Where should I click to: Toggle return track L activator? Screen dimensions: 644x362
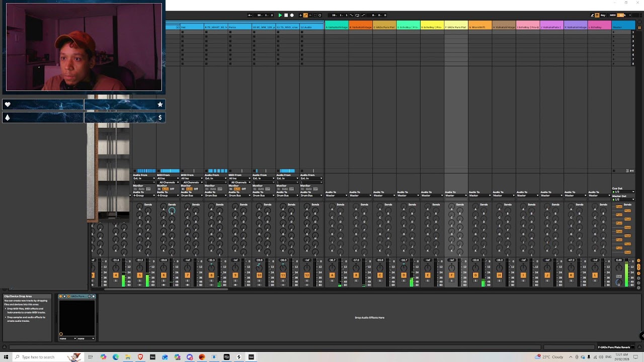pos(595,275)
